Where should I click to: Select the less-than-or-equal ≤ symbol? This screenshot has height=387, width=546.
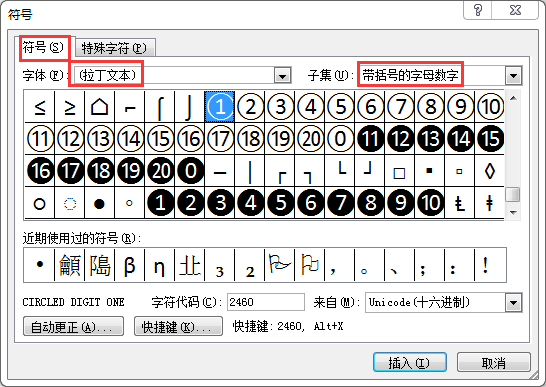click(x=40, y=107)
